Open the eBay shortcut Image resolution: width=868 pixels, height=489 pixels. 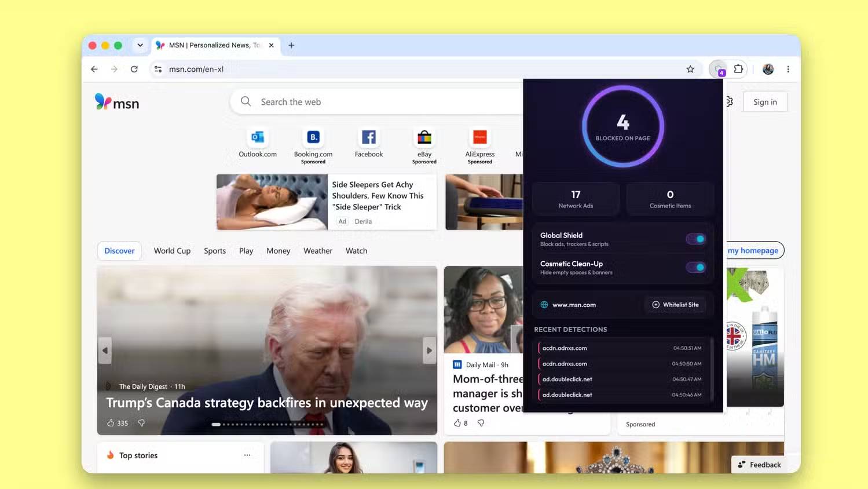pyautogui.click(x=424, y=145)
